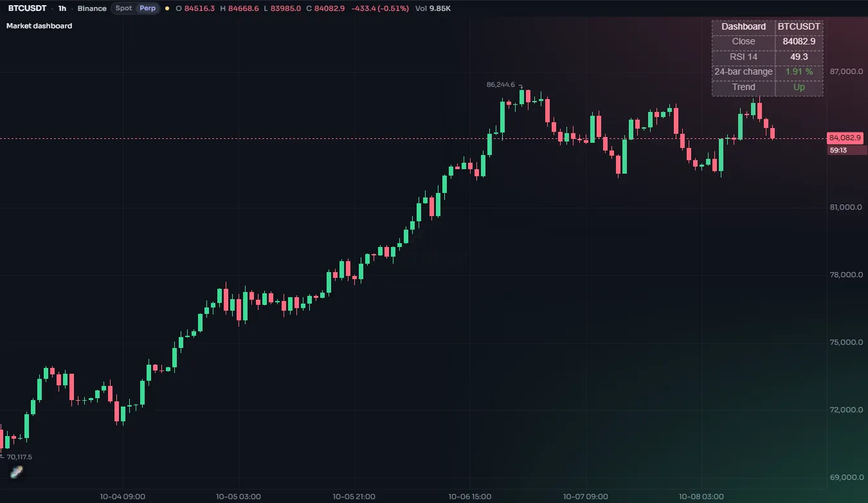This screenshot has height=503, width=868.
Task: Click the 10-06 15:00 time axis label
Action: (x=470, y=497)
